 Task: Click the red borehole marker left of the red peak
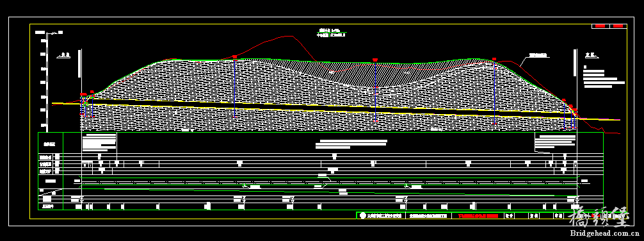[234, 56]
